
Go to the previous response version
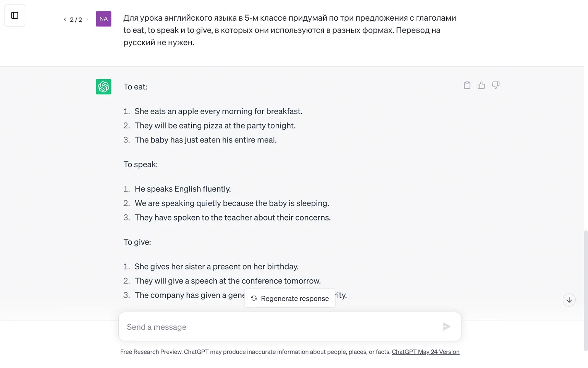65,19
